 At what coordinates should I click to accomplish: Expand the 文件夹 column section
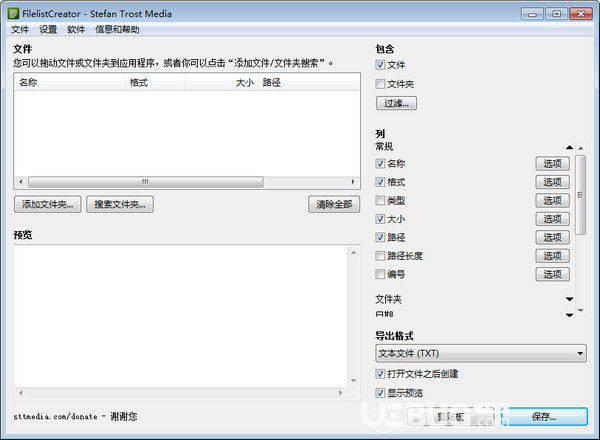[x=569, y=299]
